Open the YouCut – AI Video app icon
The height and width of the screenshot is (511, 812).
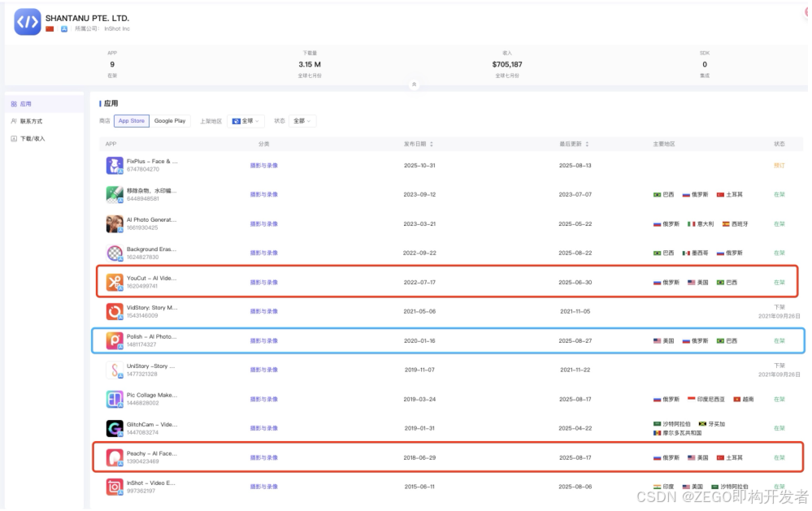click(115, 282)
